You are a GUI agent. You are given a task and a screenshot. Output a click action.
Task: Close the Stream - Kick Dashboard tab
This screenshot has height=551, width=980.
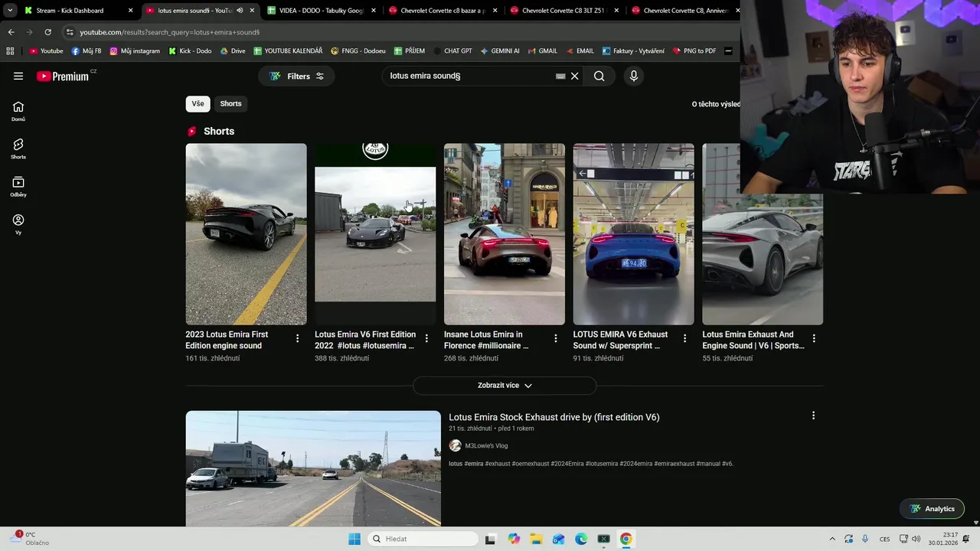point(130,11)
